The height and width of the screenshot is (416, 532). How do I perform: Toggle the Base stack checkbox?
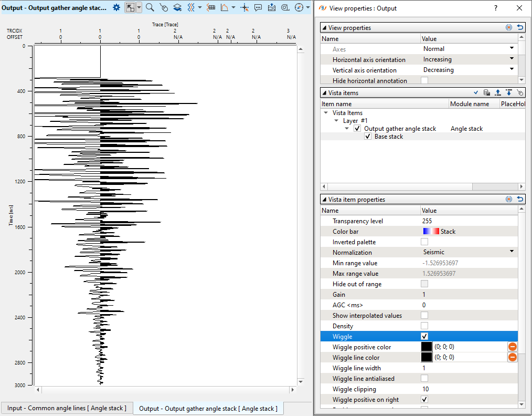pyautogui.click(x=368, y=137)
